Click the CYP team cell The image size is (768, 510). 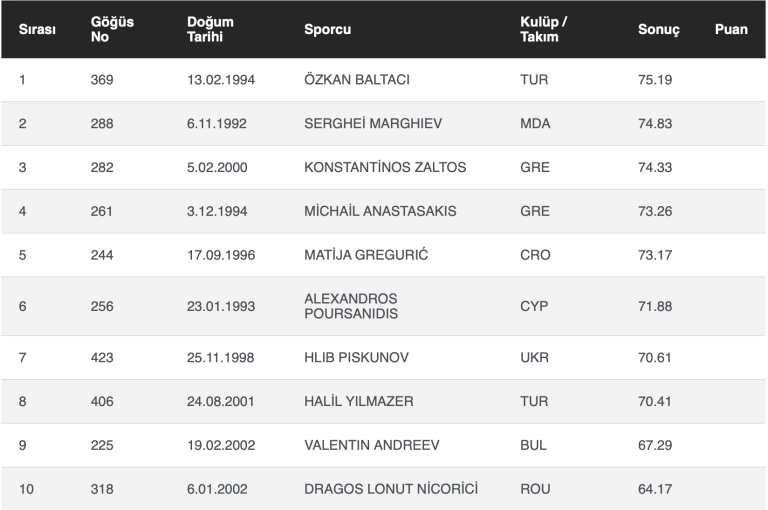(x=534, y=306)
